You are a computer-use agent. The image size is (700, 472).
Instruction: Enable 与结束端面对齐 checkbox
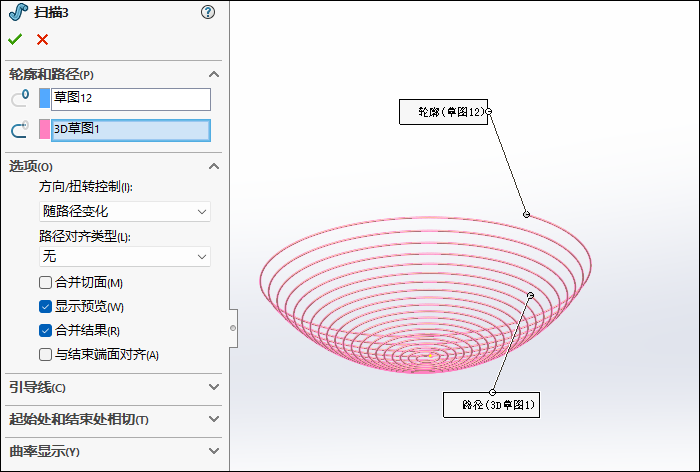point(45,355)
